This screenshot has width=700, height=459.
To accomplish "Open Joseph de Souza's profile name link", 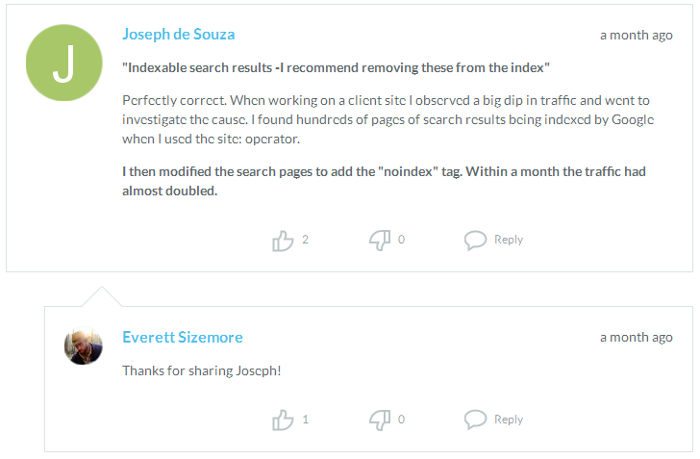I will (179, 34).
